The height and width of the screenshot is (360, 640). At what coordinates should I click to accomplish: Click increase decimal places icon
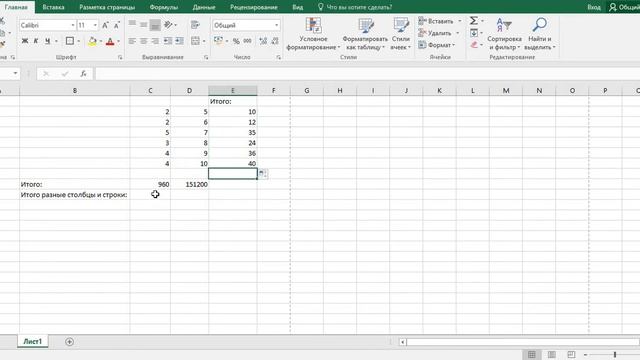point(263,41)
